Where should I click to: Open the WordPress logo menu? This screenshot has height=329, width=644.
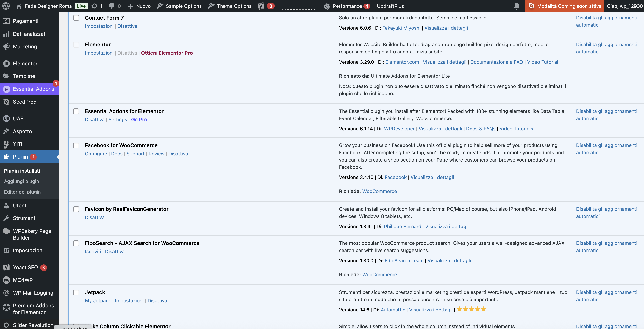[x=6, y=6]
